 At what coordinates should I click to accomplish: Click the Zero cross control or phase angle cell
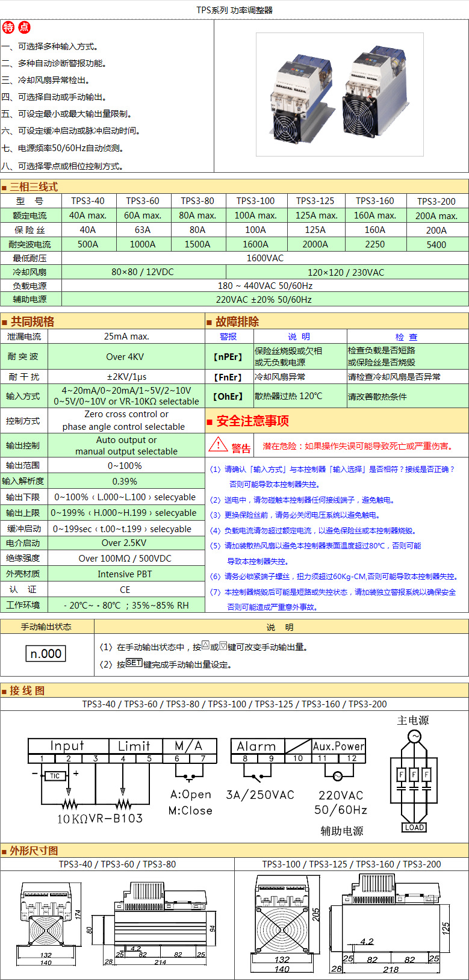point(126,420)
